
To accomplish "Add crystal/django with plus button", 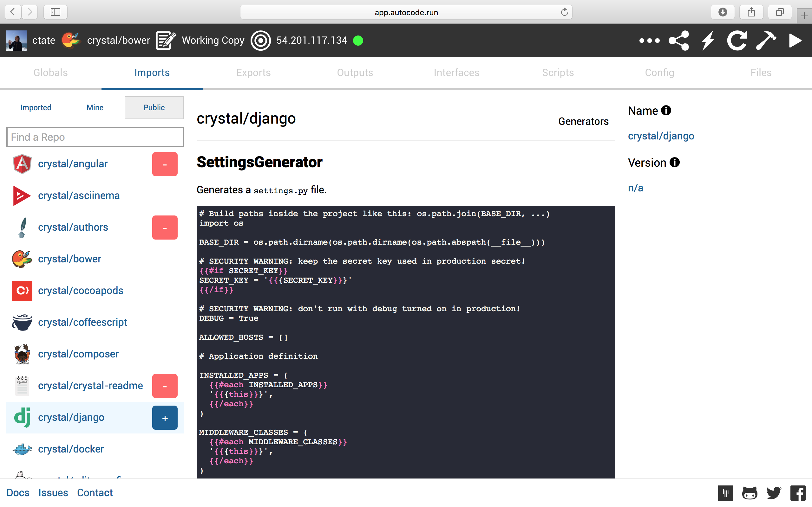I will [165, 417].
